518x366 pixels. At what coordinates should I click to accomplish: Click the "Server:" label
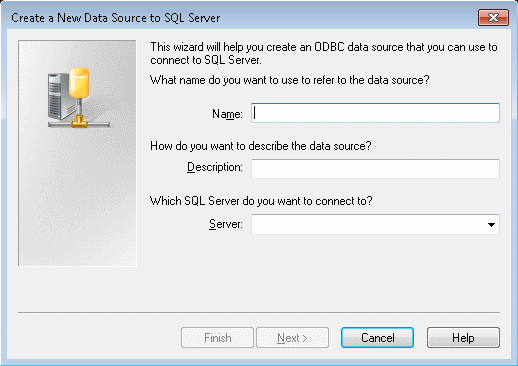point(226,224)
